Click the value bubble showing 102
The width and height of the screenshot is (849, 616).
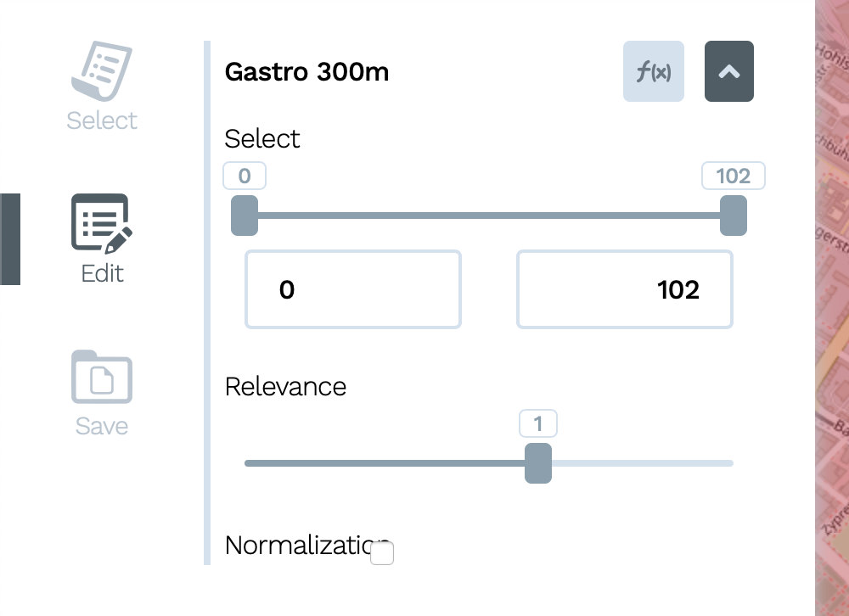click(x=734, y=176)
